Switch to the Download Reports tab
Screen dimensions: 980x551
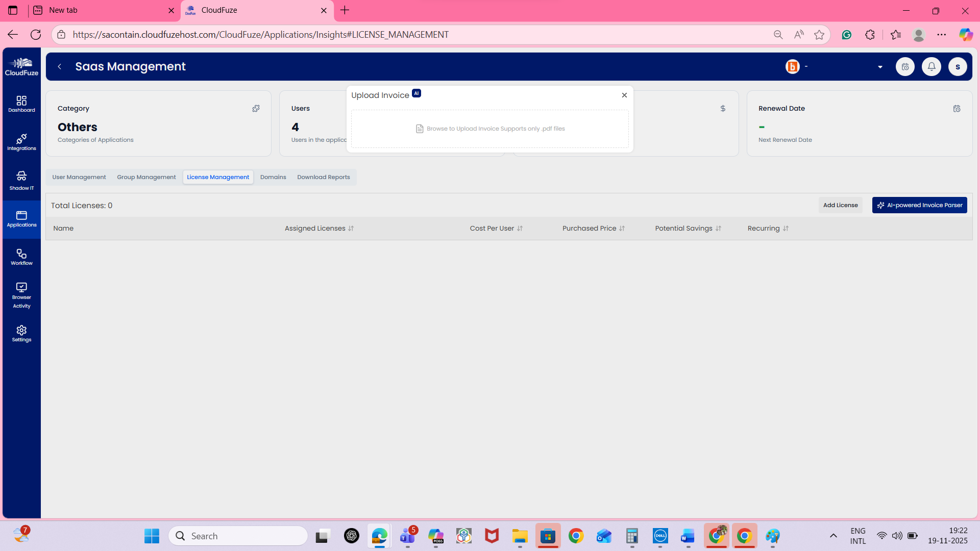pyautogui.click(x=324, y=177)
